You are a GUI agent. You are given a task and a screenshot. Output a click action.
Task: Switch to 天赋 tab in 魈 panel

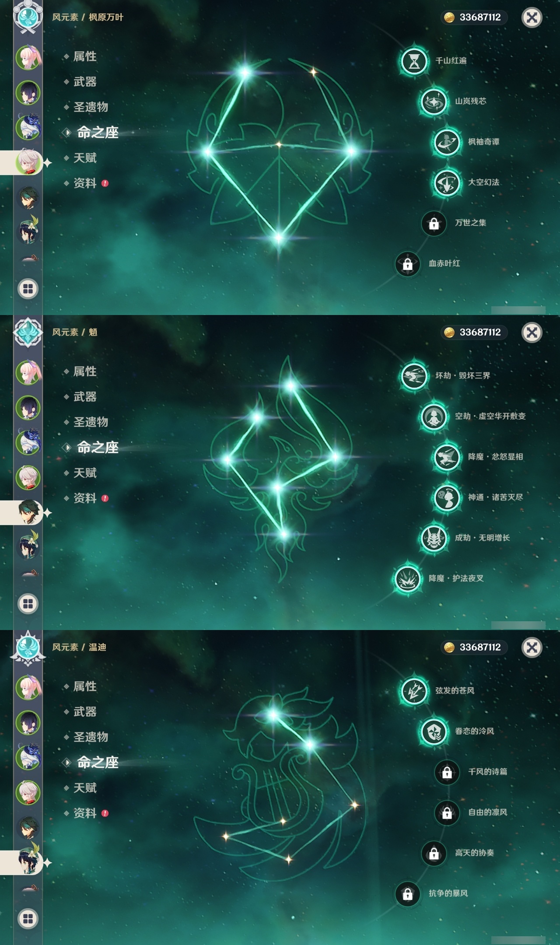[x=85, y=473]
